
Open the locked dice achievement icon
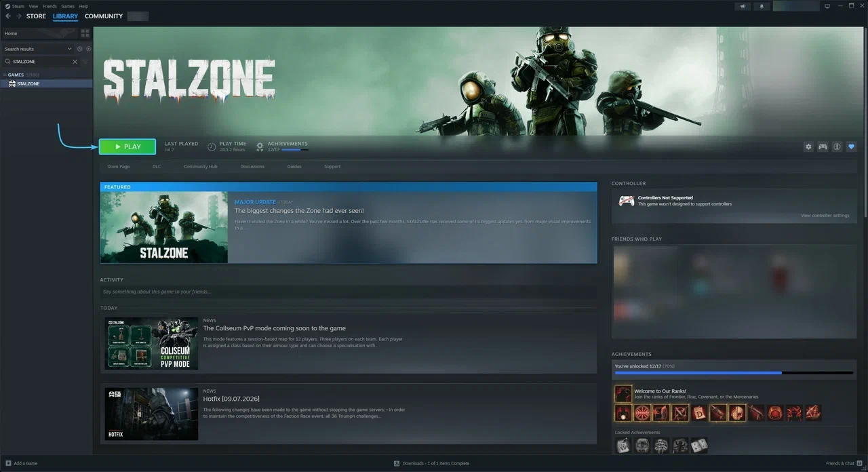click(x=699, y=446)
